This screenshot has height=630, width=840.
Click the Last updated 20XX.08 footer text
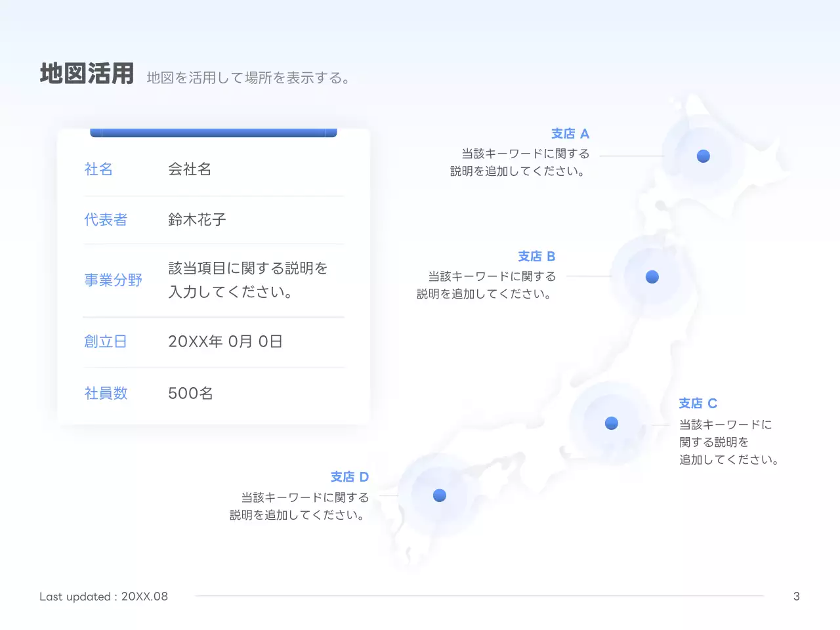click(x=104, y=597)
